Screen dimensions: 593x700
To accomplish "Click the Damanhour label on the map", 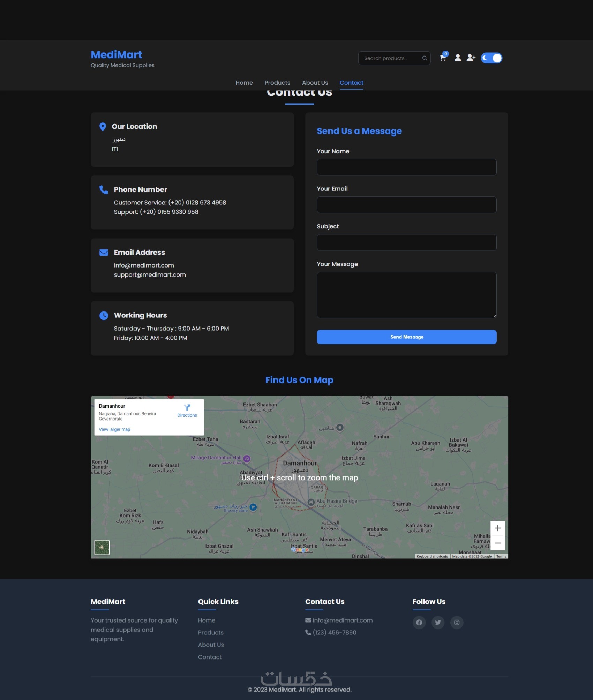I will (x=300, y=463).
